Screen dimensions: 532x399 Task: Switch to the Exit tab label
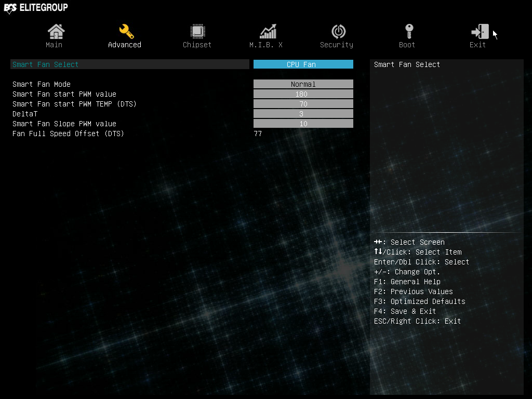coord(477,45)
